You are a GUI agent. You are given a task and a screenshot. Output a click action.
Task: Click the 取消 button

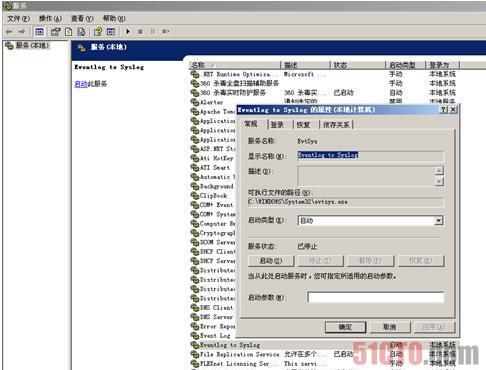(390, 327)
